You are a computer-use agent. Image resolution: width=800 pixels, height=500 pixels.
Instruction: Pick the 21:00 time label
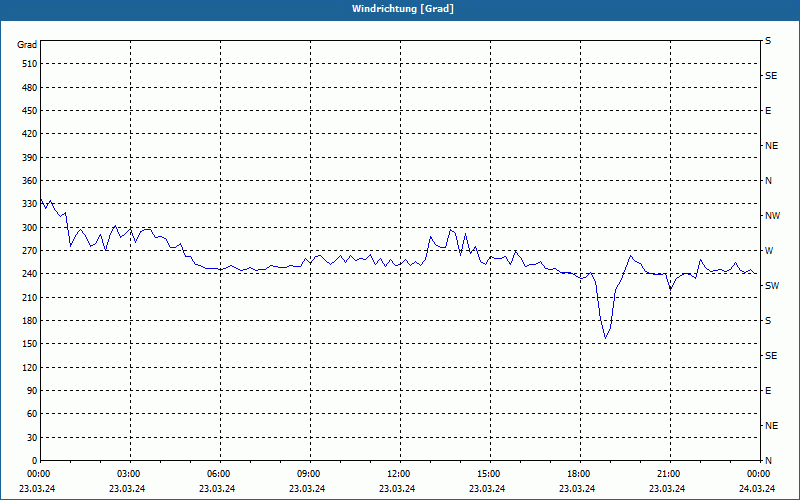pyautogui.click(x=668, y=474)
